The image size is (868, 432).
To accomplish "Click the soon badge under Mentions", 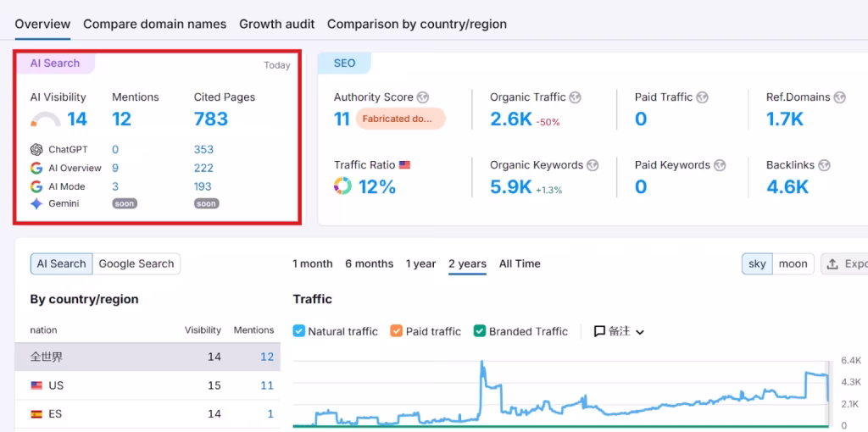I will pos(125,203).
